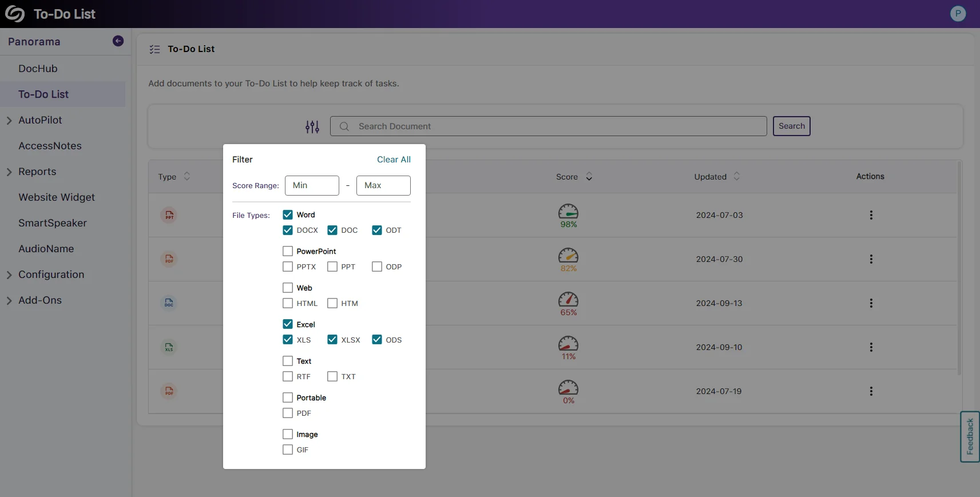Open actions menu for 2024-09-13 document
The image size is (980, 497).
tap(871, 303)
